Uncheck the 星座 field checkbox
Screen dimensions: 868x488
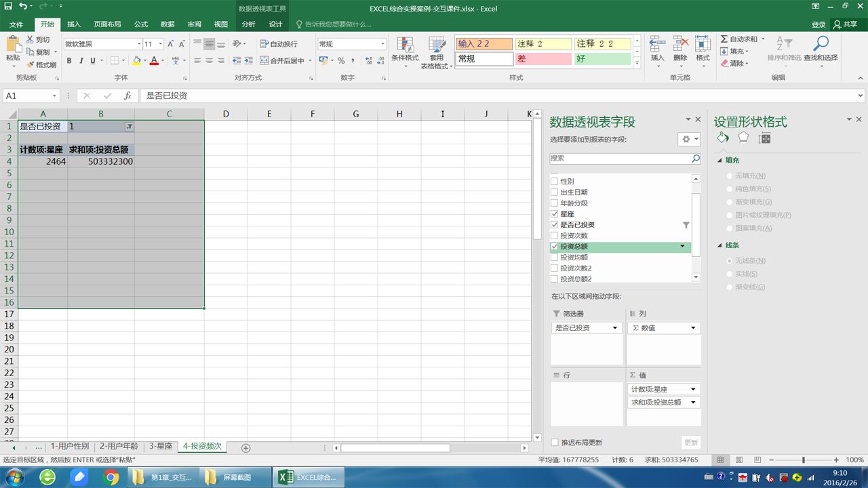[555, 214]
